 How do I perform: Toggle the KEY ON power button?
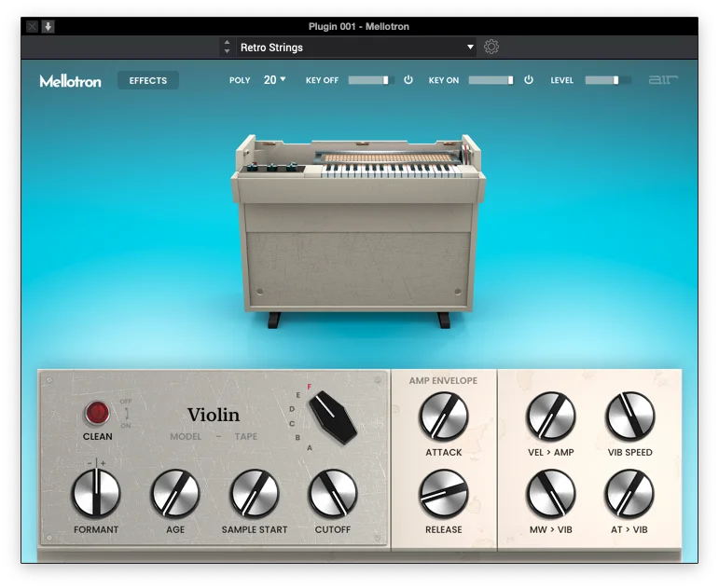tap(529, 80)
